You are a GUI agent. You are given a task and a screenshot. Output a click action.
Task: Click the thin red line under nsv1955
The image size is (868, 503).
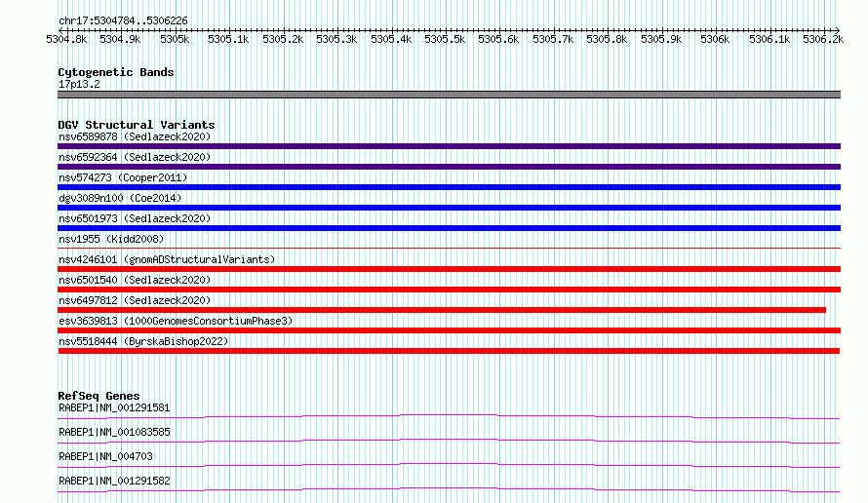[x=449, y=248]
